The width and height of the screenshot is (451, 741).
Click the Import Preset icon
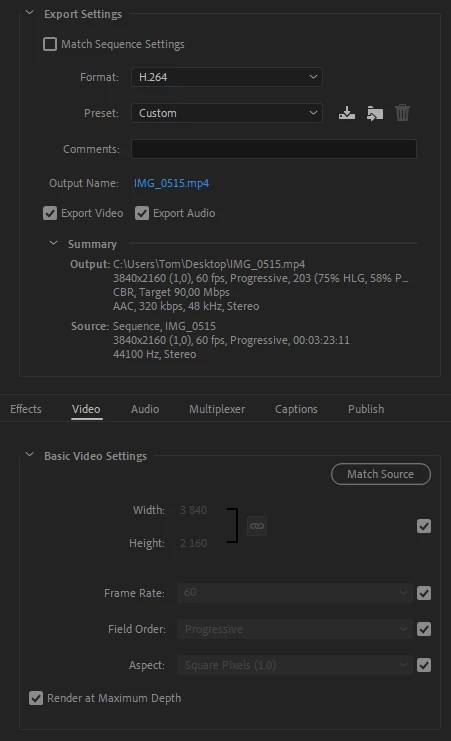coord(375,113)
